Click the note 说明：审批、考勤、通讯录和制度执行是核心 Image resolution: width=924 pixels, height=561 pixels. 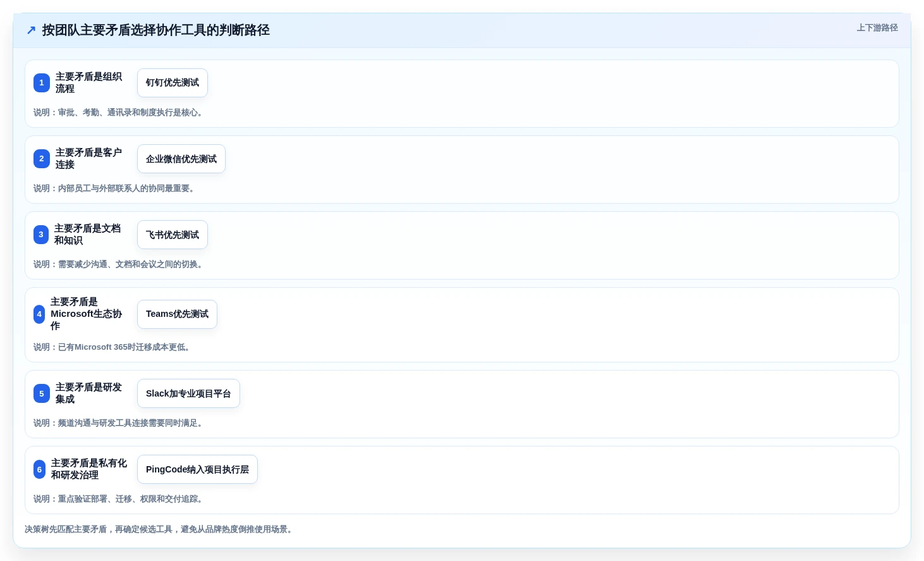pos(119,113)
